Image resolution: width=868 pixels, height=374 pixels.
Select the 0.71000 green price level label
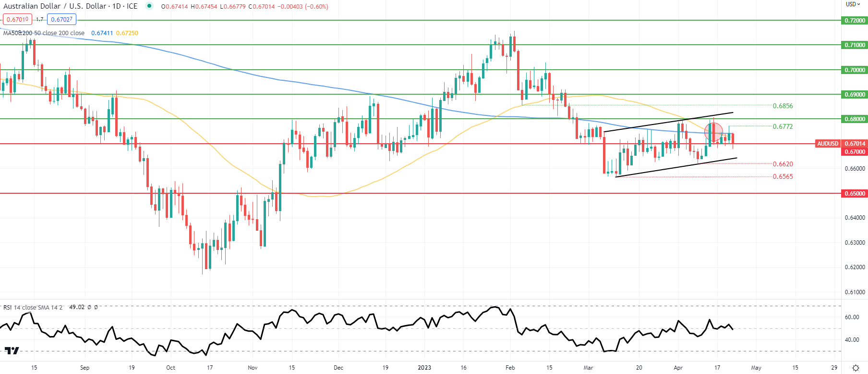coord(855,45)
